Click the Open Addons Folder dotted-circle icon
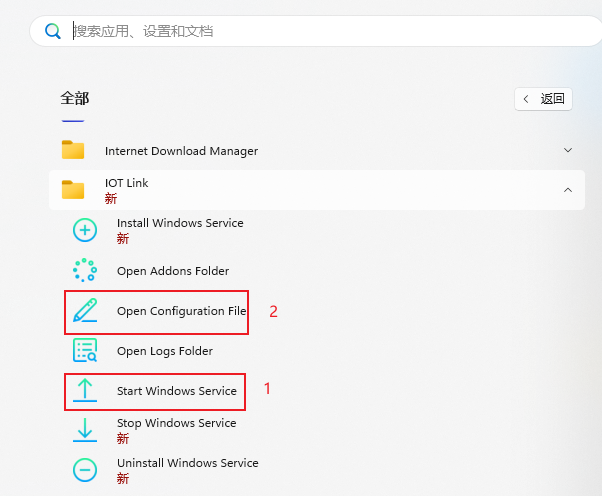Viewport: 602px width, 496px height. pyautogui.click(x=85, y=271)
